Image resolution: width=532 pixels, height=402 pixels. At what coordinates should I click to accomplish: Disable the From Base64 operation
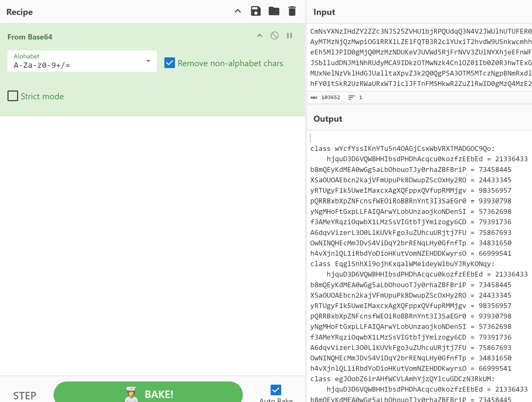(274, 36)
